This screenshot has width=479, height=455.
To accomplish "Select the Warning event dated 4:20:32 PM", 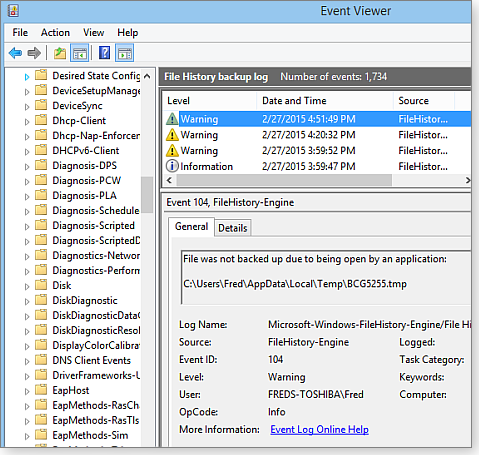I will [x=317, y=135].
